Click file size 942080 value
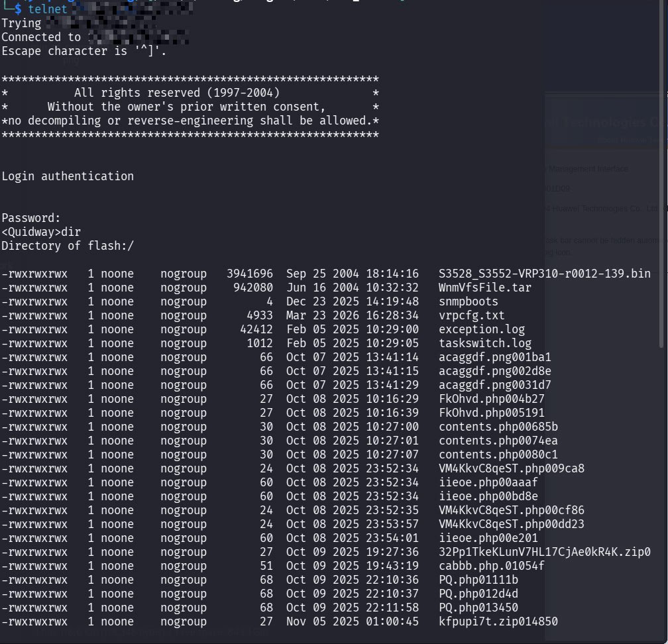Screen dimensions: 668x644 [x=253, y=288]
